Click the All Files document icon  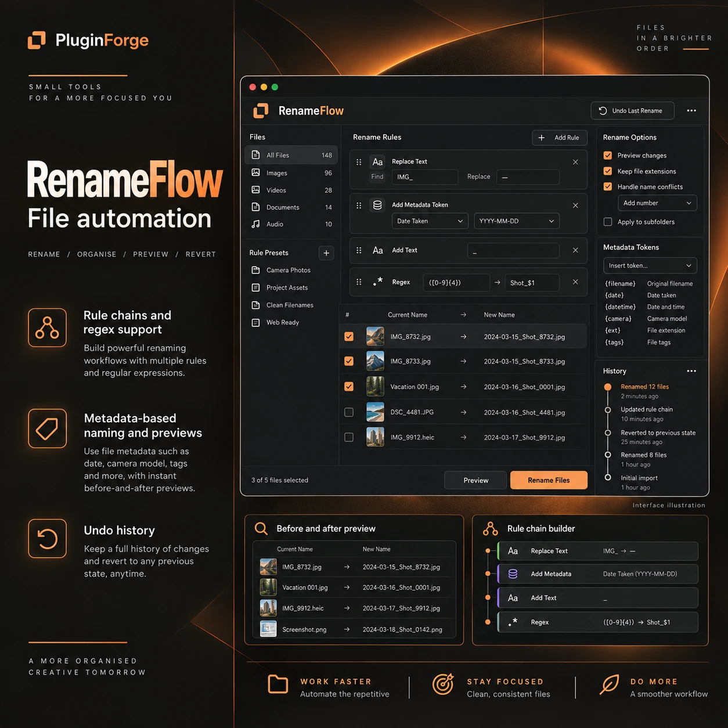(255, 155)
